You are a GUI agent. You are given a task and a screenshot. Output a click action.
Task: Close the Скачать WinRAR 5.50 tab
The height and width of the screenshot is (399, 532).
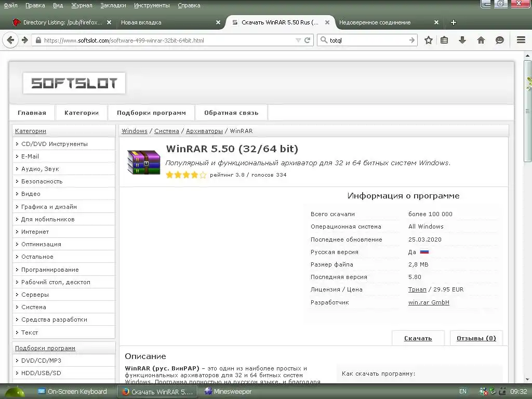pos(327,22)
